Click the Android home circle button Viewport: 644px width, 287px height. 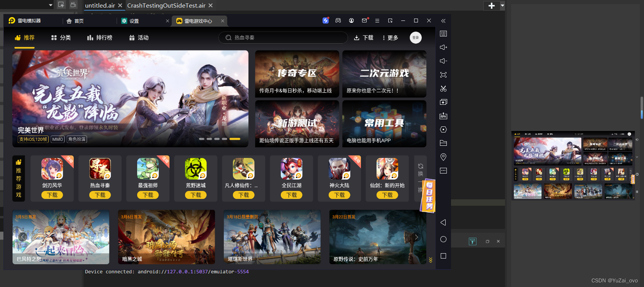coord(443,239)
